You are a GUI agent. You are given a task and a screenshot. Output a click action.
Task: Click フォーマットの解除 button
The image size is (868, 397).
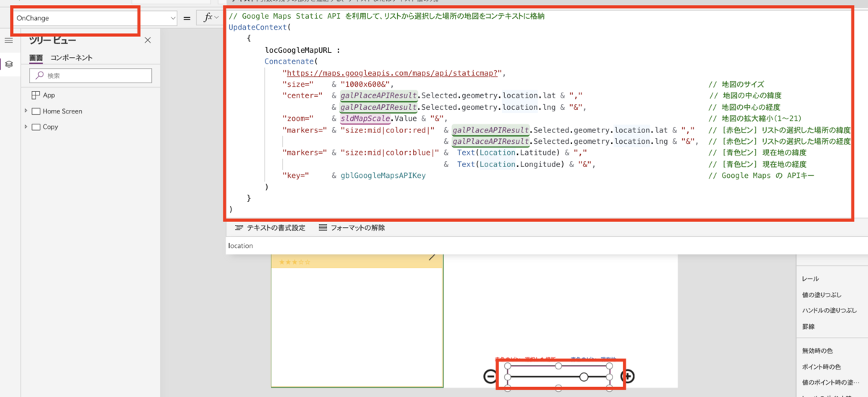tap(352, 228)
